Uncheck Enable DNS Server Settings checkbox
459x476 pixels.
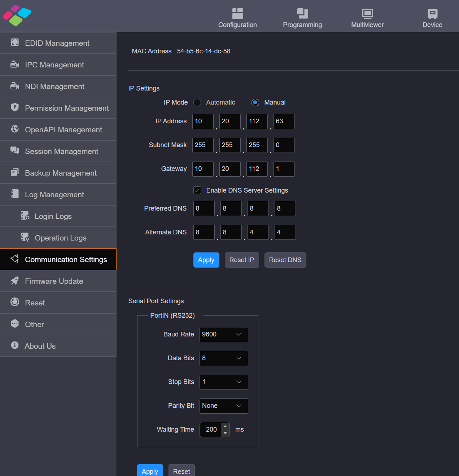click(x=197, y=190)
